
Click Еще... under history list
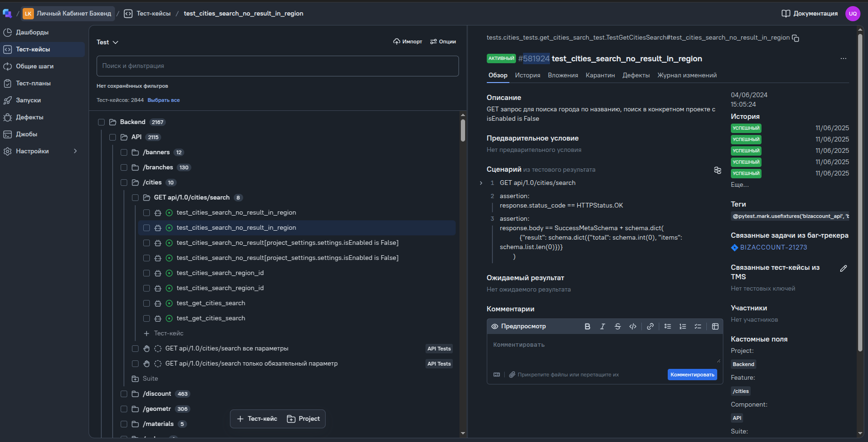pos(739,185)
